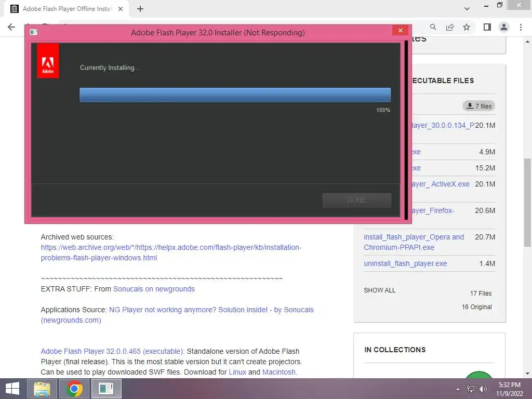Click the DONE button in the installer
Image resolution: width=532 pixels, height=399 pixels.
coord(356,200)
